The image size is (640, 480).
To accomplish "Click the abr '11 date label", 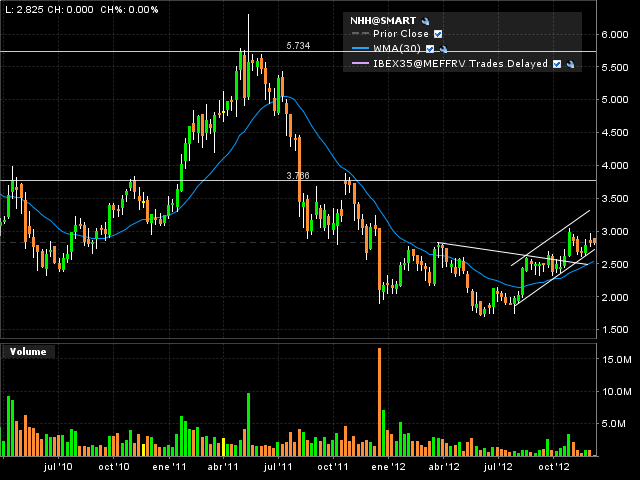I will point(223,467).
